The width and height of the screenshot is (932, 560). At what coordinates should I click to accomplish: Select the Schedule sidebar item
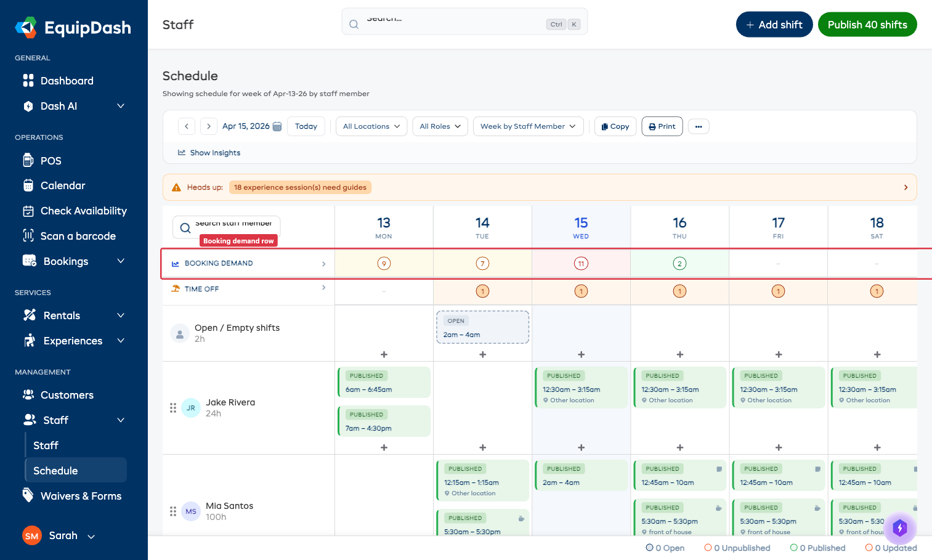(x=76, y=471)
